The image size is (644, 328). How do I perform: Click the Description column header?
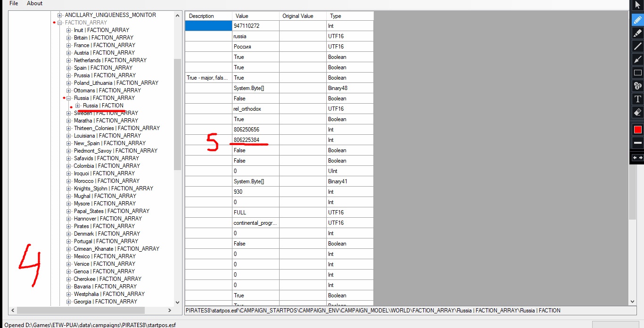(208, 16)
